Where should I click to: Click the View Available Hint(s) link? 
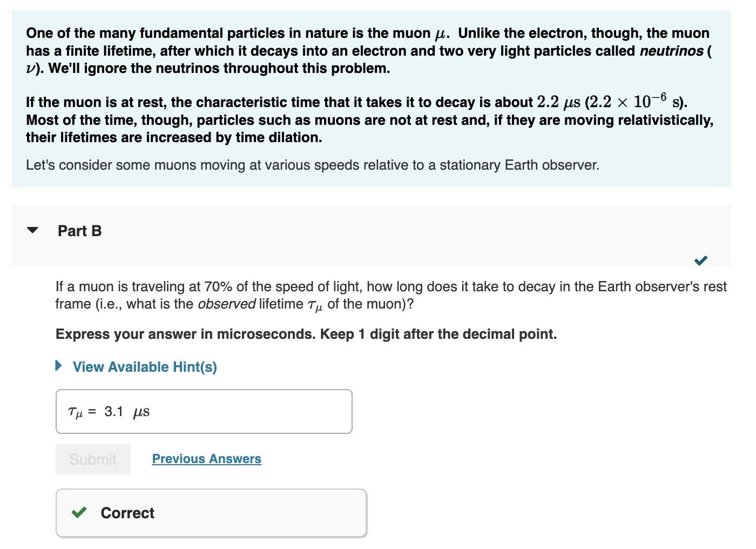pyautogui.click(x=144, y=366)
